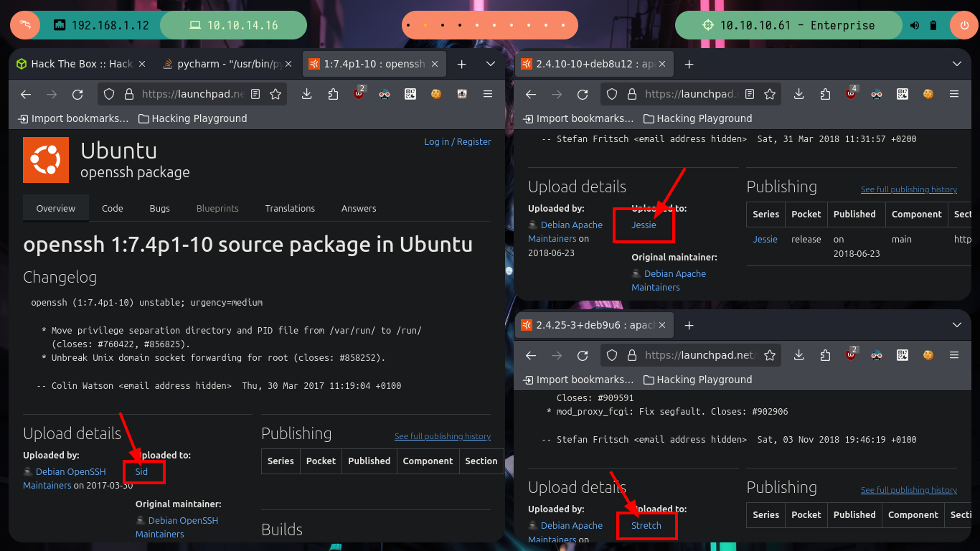Open hamburger menu in 2.4.10-10+deb8u12 window

tap(954, 94)
